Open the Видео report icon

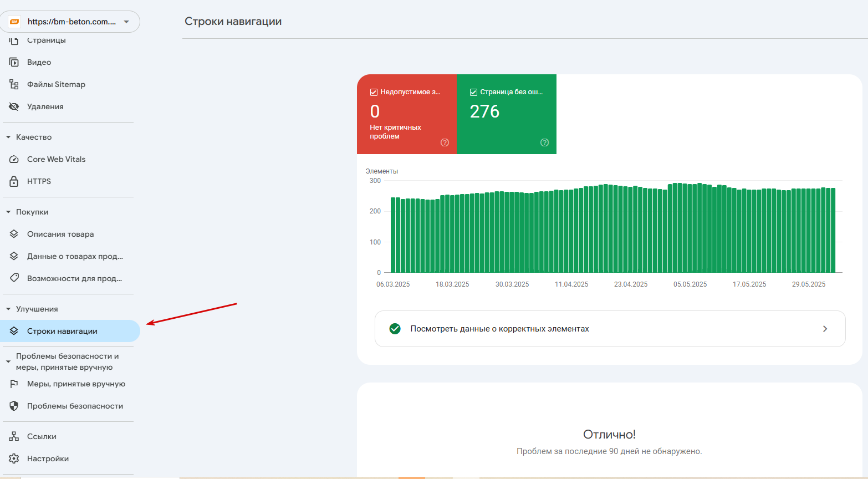[14, 62]
